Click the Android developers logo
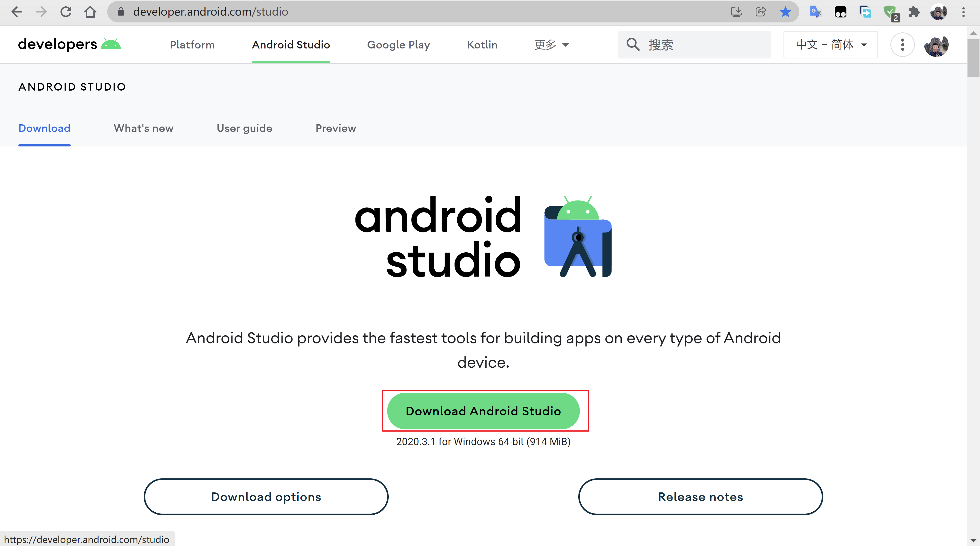980x546 pixels. (x=70, y=44)
